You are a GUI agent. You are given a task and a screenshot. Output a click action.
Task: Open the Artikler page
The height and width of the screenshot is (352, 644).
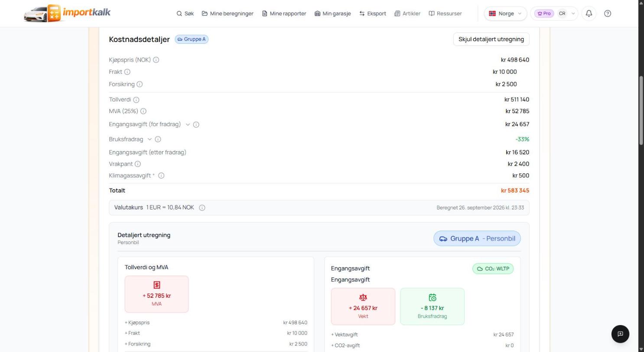point(407,13)
